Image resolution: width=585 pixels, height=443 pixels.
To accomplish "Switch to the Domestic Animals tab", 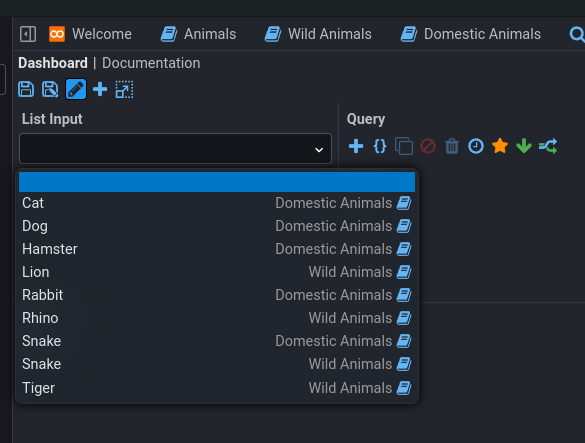I will [x=470, y=34].
